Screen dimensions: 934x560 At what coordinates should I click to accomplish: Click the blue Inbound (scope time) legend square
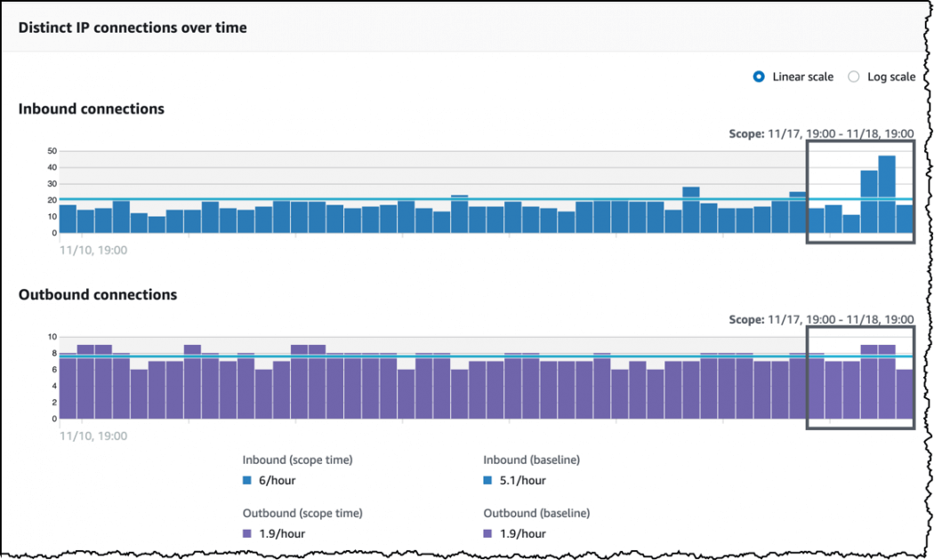click(247, 480)
